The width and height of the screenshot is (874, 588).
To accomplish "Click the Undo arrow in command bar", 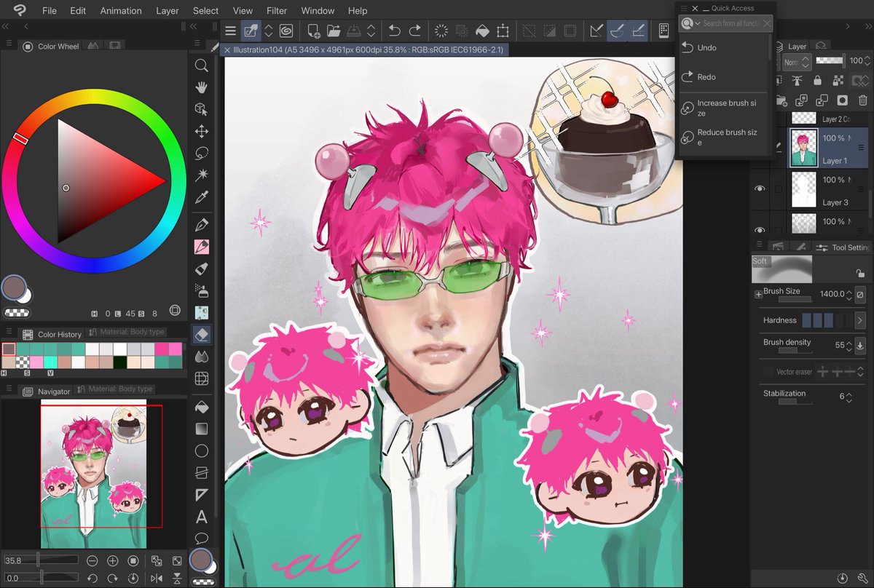I will (x=394, y=31).
